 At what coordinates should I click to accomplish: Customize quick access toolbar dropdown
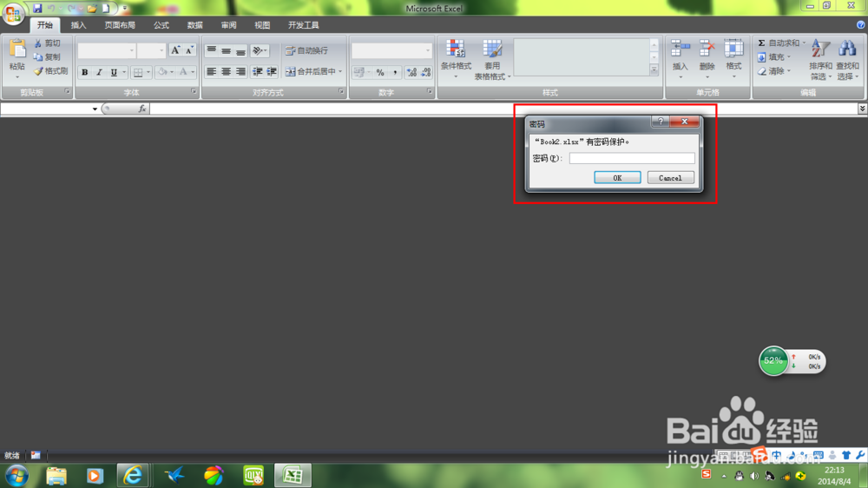[124, 9]
